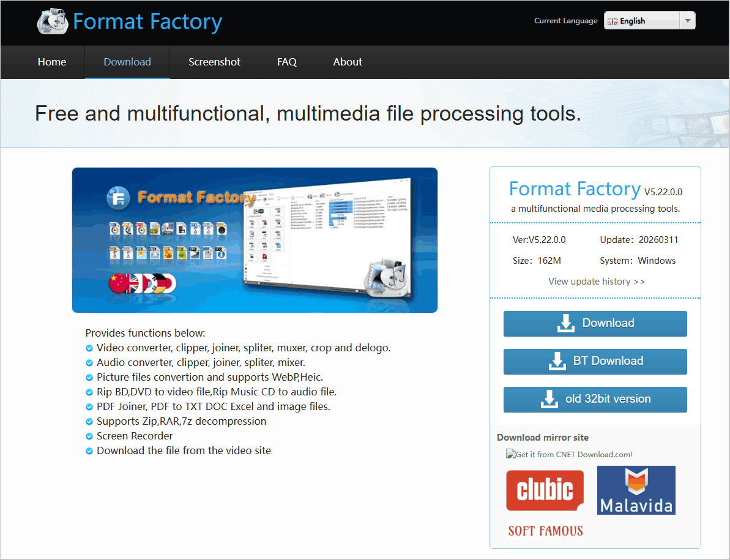Click the System: Windows text
Screen dimensions: 730x560
pos(638,261)
